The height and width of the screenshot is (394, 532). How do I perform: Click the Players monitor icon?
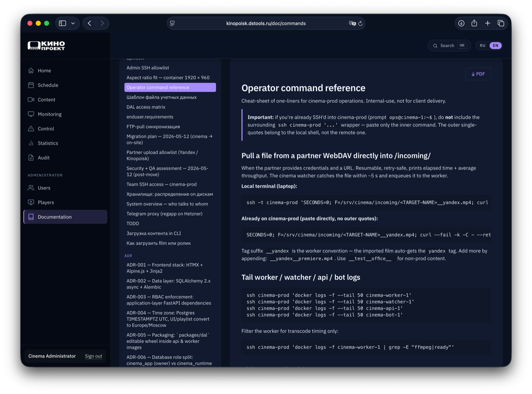point(31,202)
